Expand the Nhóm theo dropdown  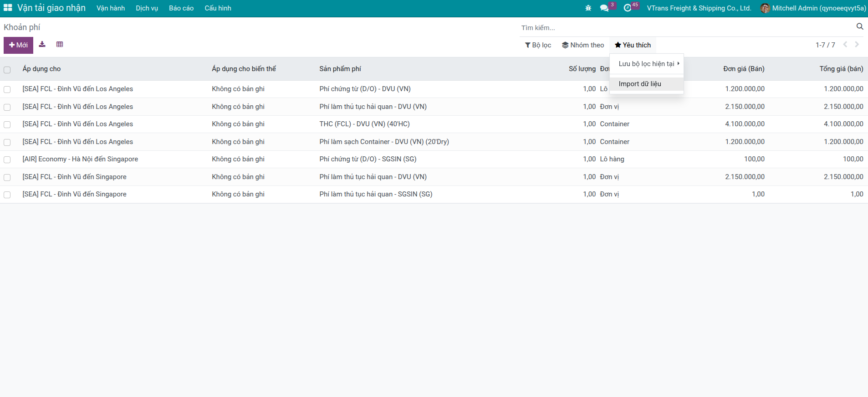(x=583, y=45)
